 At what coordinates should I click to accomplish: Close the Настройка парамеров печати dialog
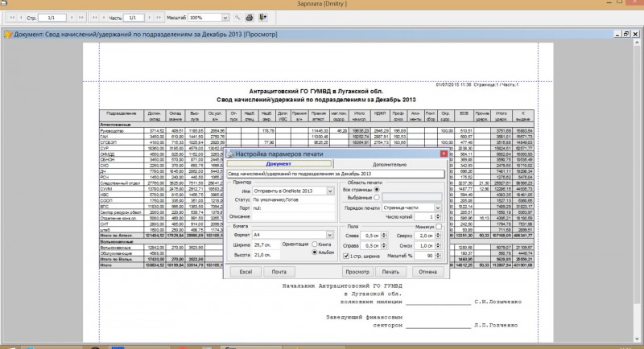click(x=444, y=154)
